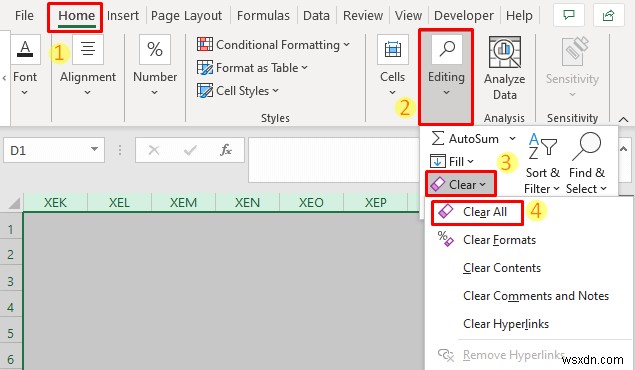Switch to the Page Layout tab
Viewport: 635px width, 370px height.
click(x=186, y=15)
